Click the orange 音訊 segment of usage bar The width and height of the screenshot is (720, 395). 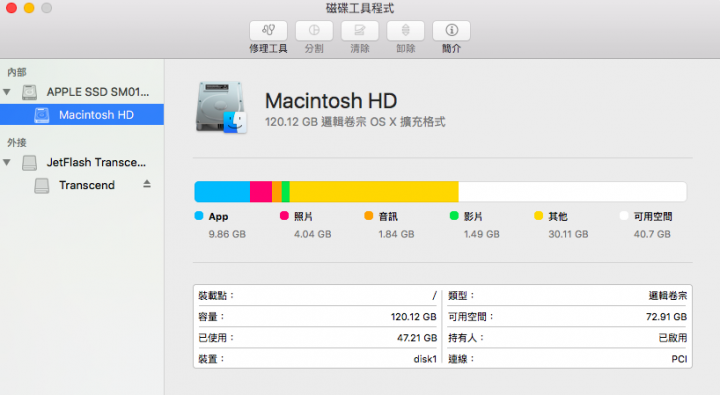tap(277, 192)
